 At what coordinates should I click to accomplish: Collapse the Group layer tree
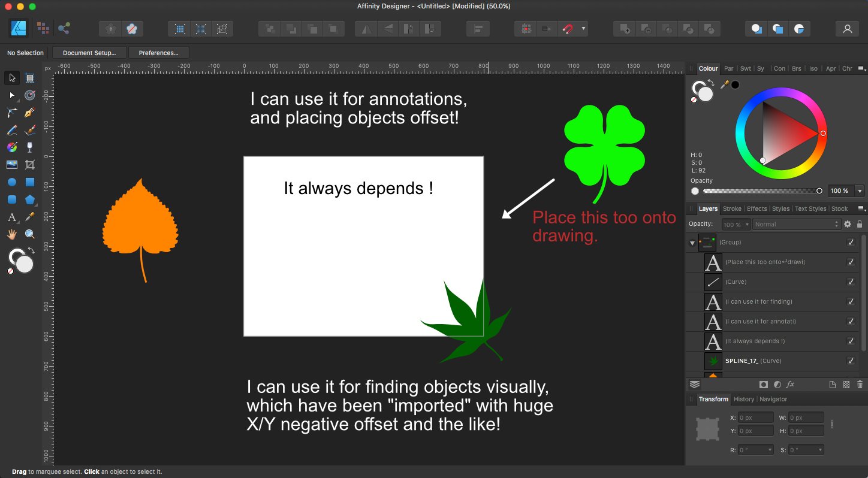click(x=692, y=243)
